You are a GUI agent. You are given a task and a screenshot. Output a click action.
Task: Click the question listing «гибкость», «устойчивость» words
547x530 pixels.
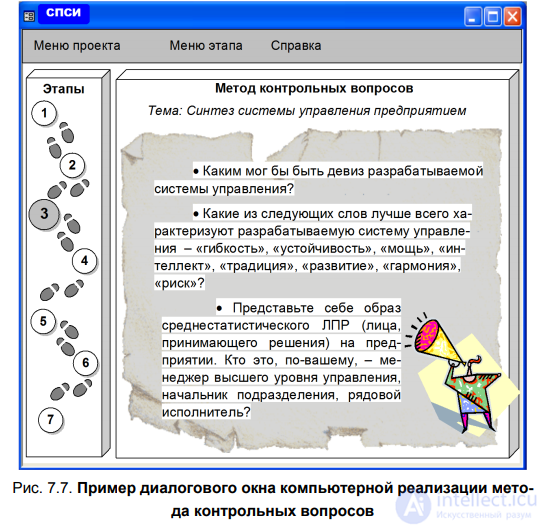[x=313, y=248]
